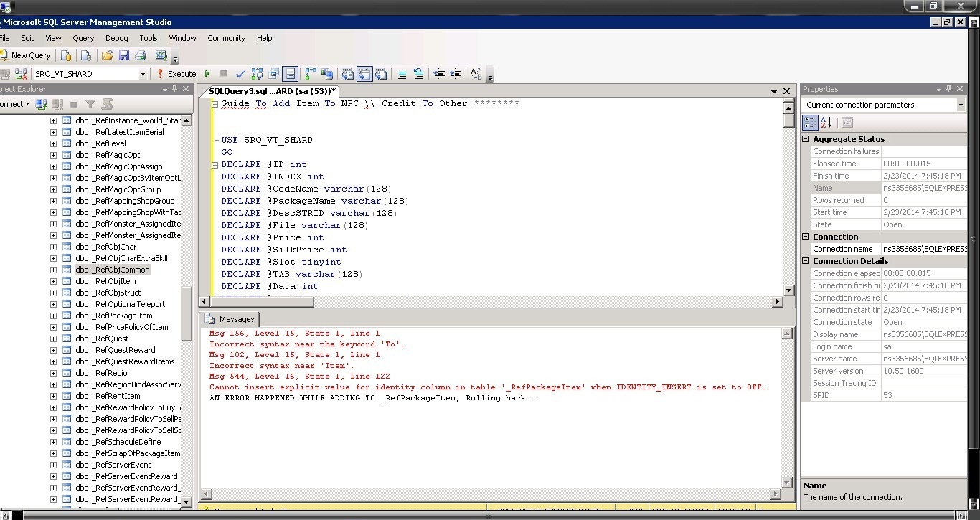Click the Object Explorer connect server icon
Image resolution: width=980 pixels, height=520 pixels.
pos(41,104)
